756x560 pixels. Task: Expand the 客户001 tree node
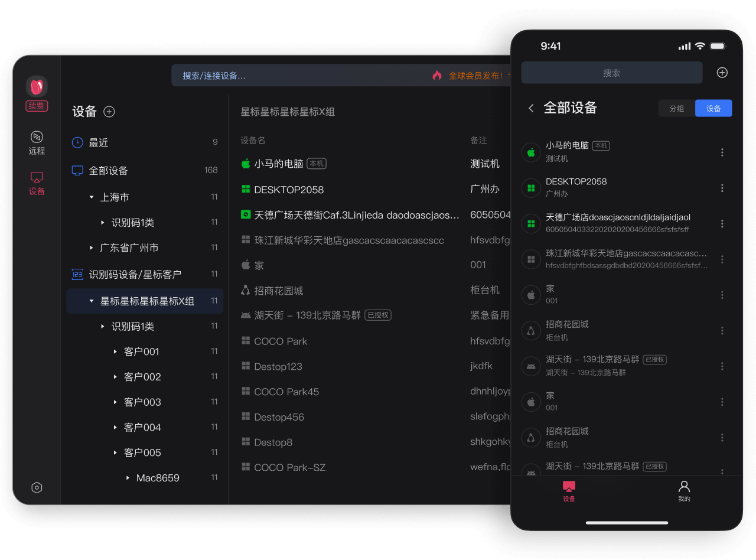[x=115, y=352]
